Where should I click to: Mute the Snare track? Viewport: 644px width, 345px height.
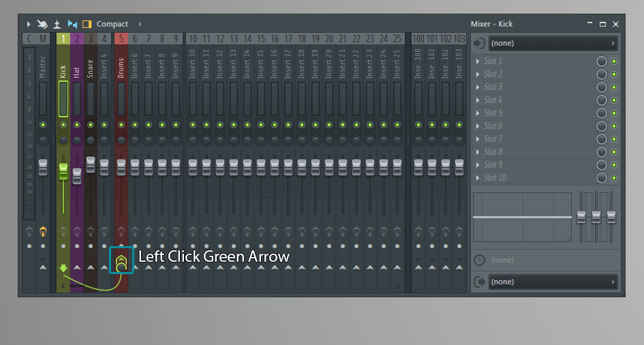91,125
